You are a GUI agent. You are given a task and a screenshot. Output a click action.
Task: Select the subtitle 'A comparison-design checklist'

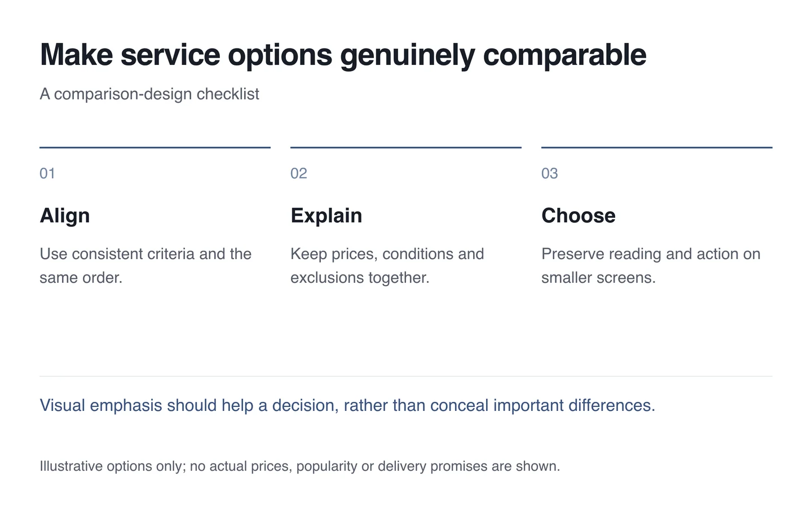point(149,94)
